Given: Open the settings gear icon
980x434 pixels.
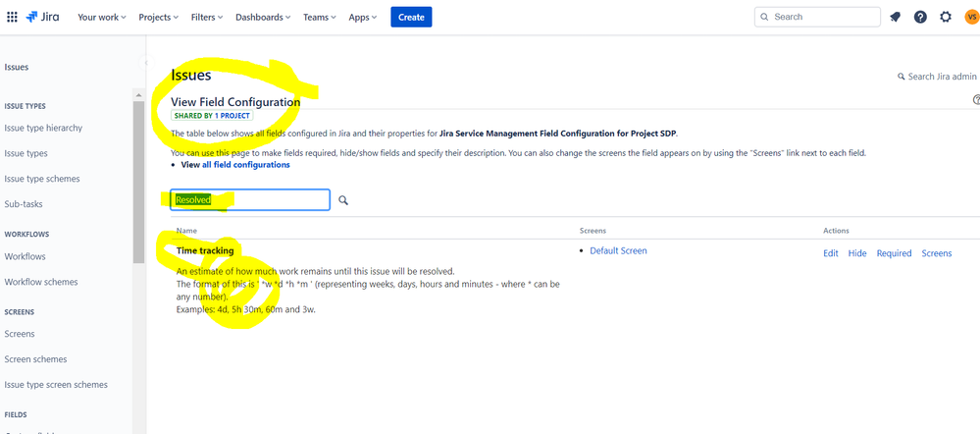Looking at the screenshot, I should pos(946,17).
